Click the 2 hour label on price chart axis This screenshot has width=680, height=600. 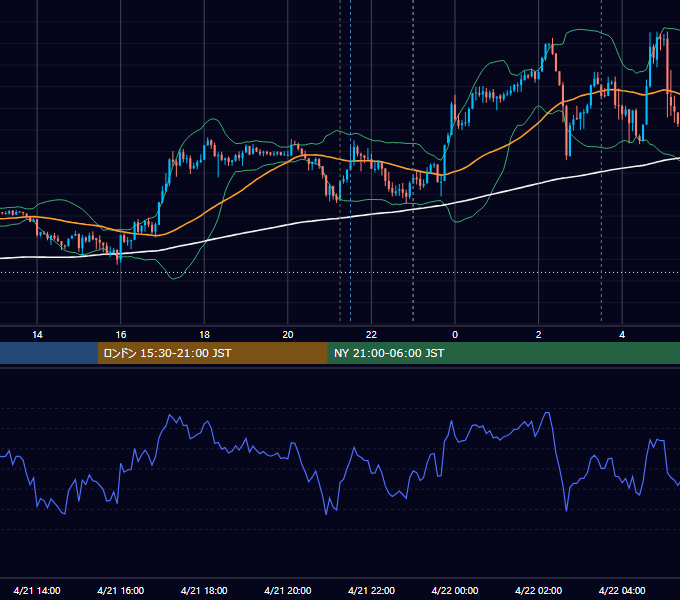click(538, 335)
